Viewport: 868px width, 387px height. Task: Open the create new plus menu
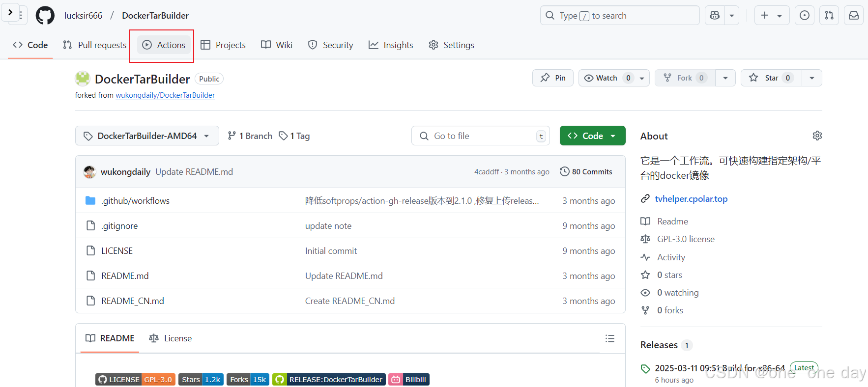tap(771, 16)
